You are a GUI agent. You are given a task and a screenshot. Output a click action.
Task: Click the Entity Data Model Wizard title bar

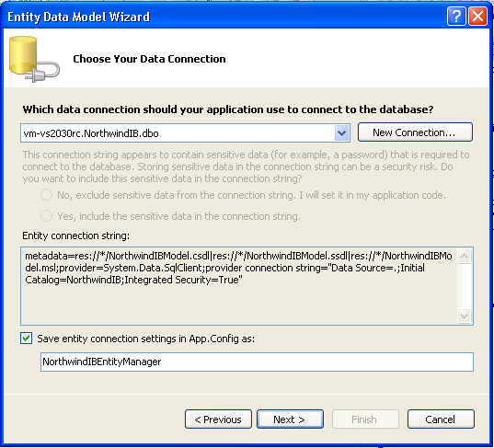[221, 17]
